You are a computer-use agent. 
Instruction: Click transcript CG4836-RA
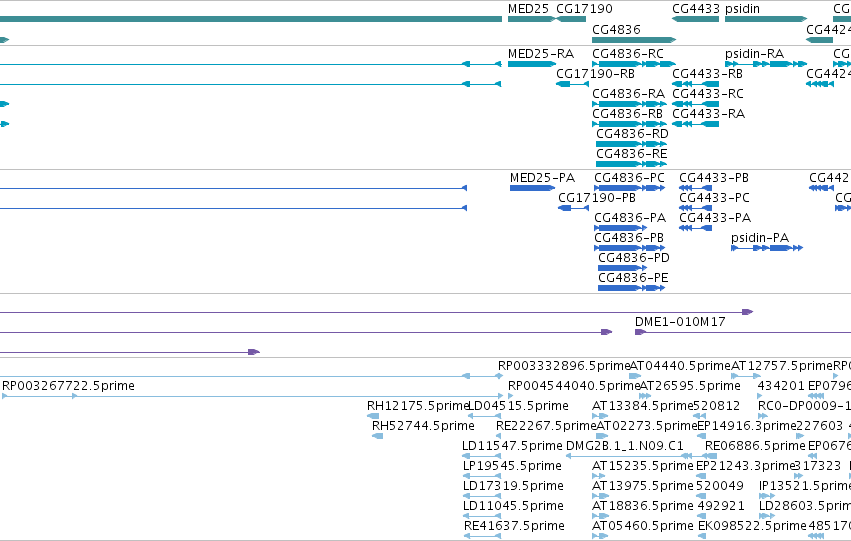(628, 94)
